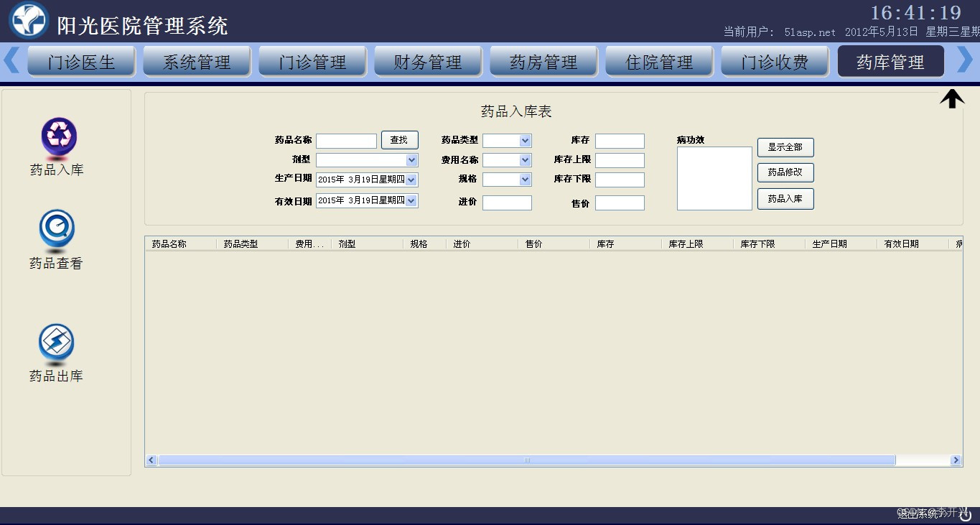Viewport: 980px width, 525px height.
Task: Focus the 库存 input field
Action: 620,141
